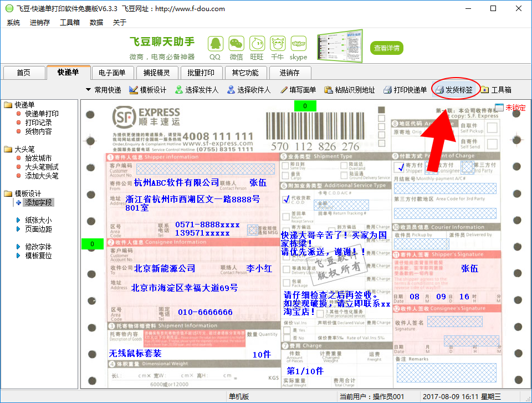Image resolution: width=532 pixels, height=403 pixels.
Task: Click the 快递单 folder node
Action: 24,105
